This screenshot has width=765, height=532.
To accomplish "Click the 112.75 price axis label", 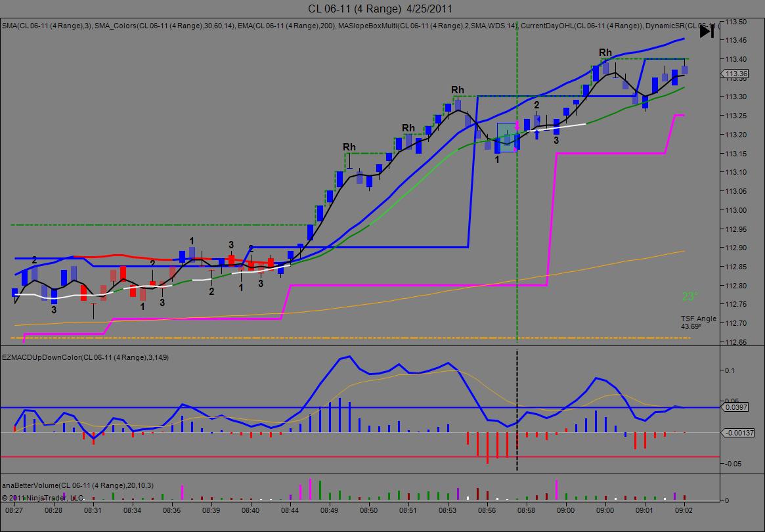I will pos(735,305).
